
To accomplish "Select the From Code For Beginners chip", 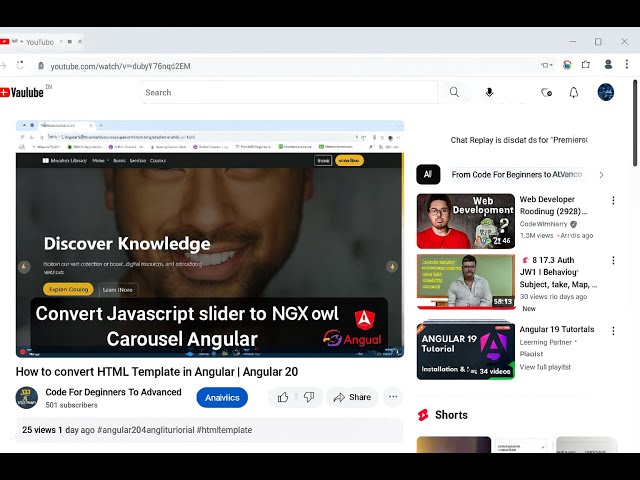I will (516, 175).
